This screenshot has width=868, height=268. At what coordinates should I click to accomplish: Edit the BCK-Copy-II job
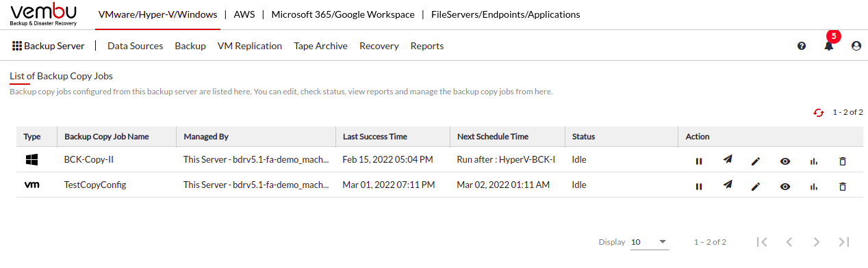point(756,161)
